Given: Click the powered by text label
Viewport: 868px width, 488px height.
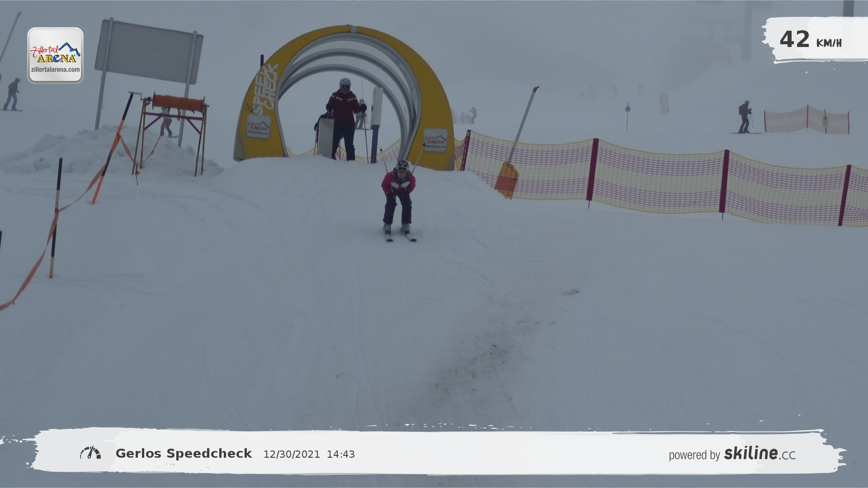Looking at the screenshot, I should point(694,455).
